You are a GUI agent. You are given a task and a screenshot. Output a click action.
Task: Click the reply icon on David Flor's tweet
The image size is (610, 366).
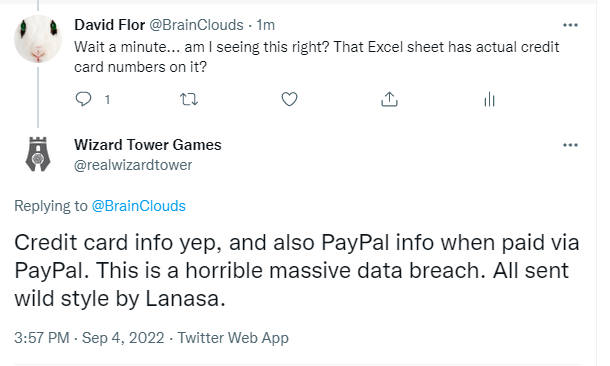click(83, 99)
